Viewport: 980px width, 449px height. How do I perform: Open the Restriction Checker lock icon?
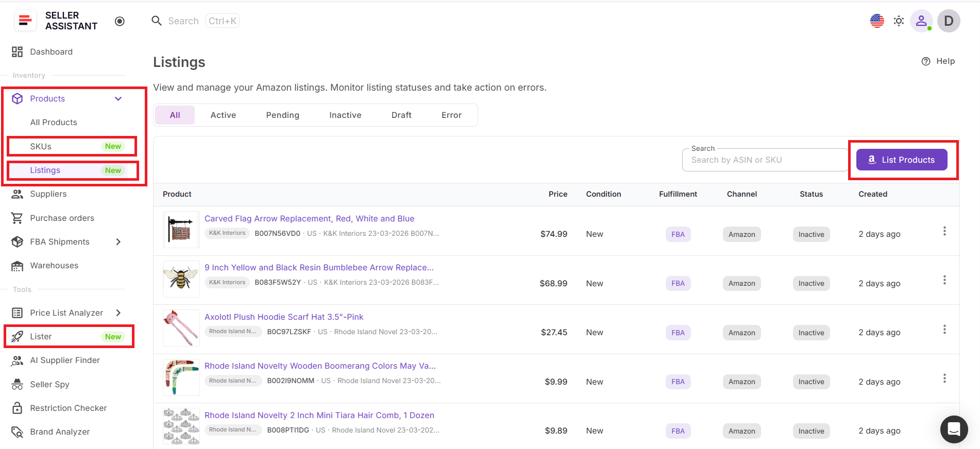[x=17, y=408]
